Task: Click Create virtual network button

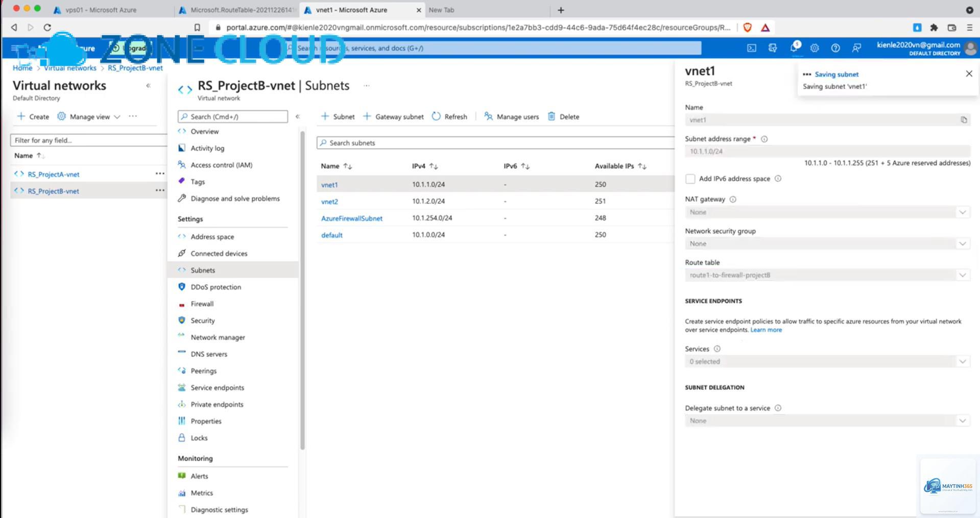Action: (33, 117)
